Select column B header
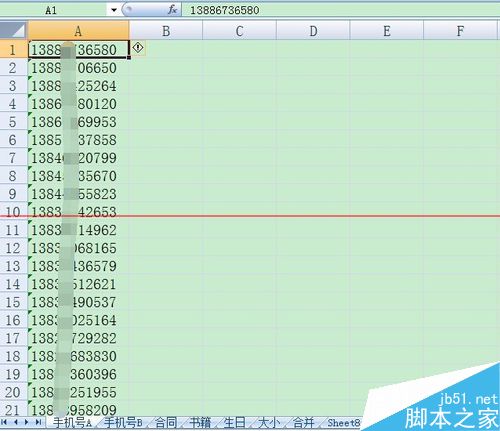This screenshot has width=500, height=431. pyautogui.click(x=166, y=31)
